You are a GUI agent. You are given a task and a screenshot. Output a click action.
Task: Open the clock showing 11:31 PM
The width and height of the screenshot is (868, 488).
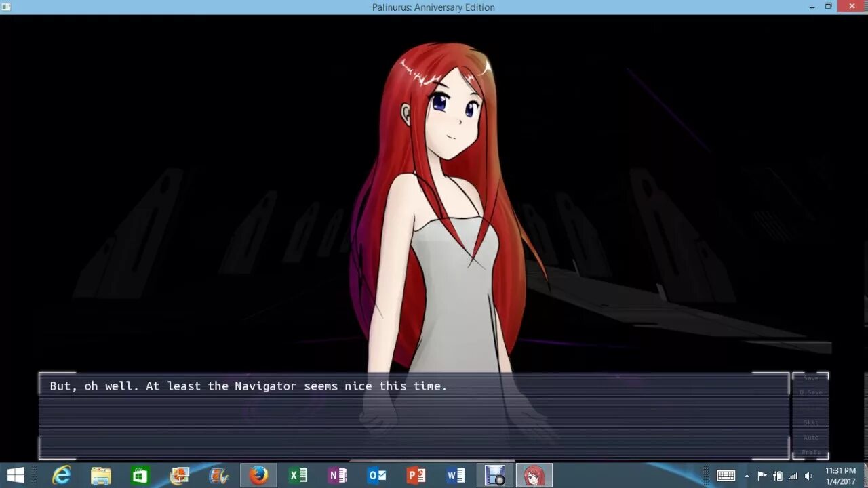(840, 476)
